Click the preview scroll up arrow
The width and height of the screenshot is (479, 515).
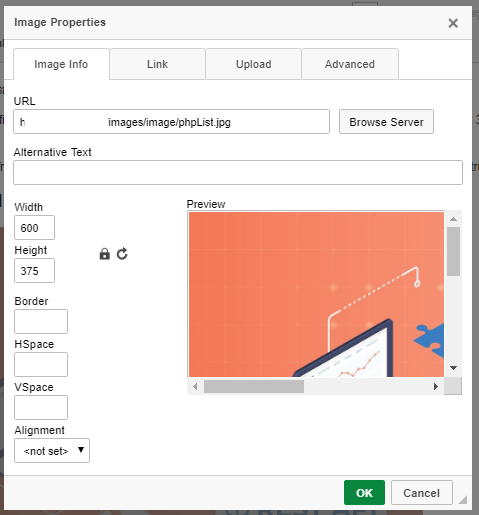click(x=453, y=219)
